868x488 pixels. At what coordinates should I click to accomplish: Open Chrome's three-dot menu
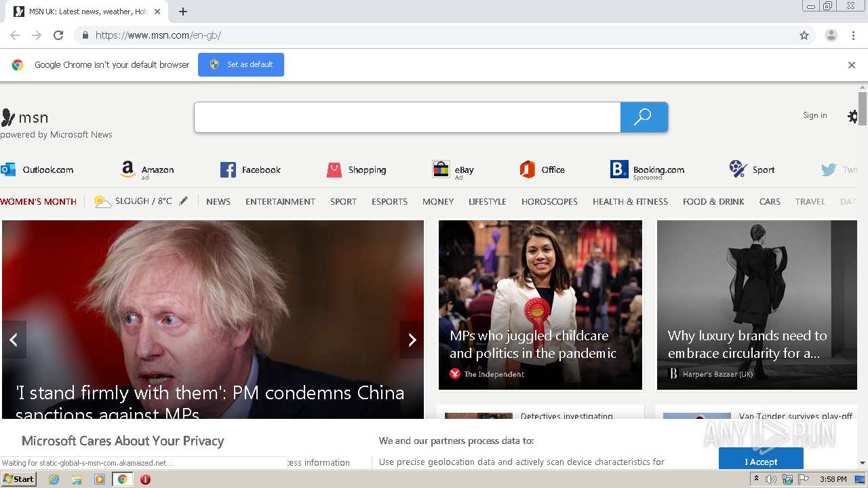click(x=854, y=35)
